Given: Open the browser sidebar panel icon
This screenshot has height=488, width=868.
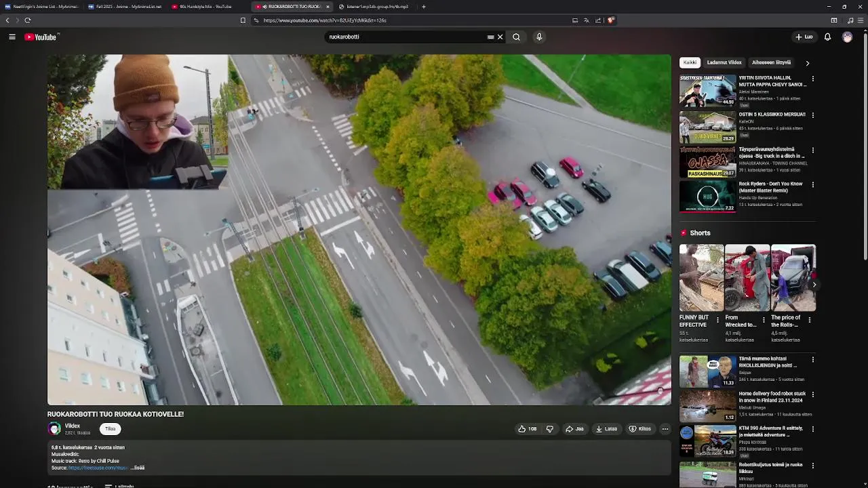Looking at the screenshot, I should click(834, 20).
